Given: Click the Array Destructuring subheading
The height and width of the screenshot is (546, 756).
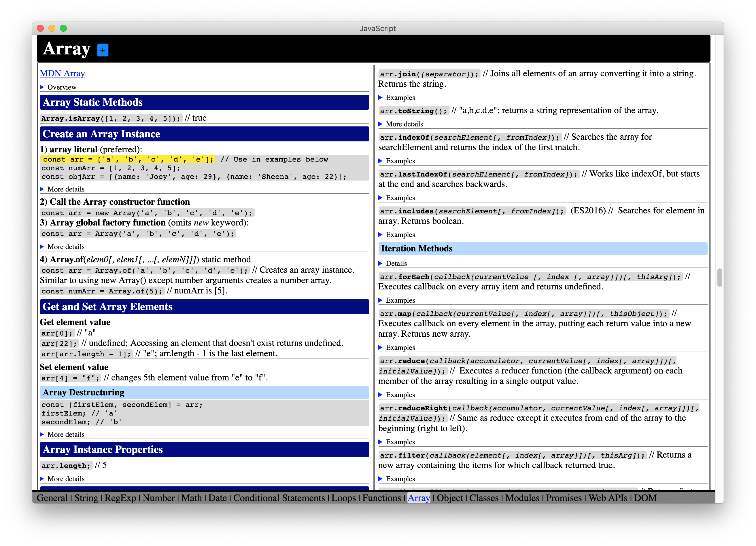Looking at the screenshot, I should 204,393.
